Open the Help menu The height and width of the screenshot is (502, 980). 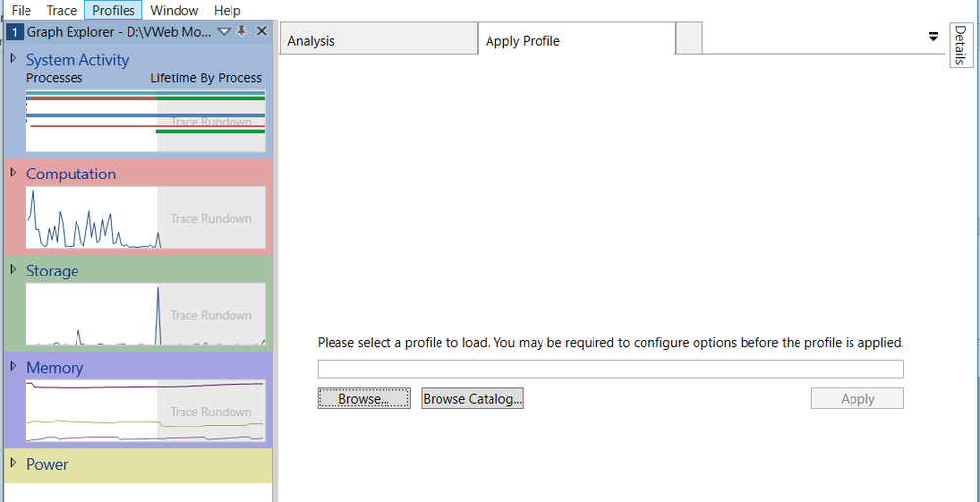click(227, 10)
